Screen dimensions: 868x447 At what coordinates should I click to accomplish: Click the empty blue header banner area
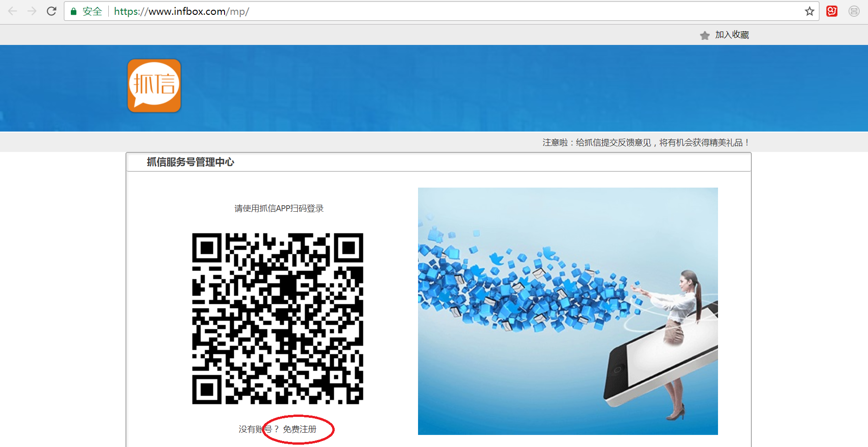point(463,88)
